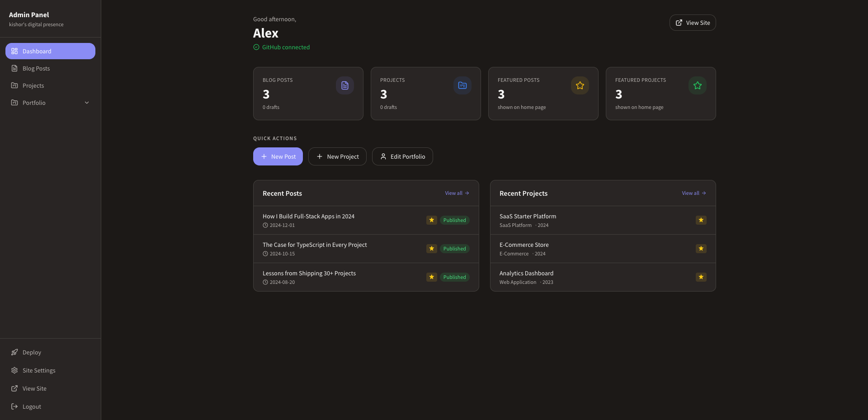Click the Deploy rocket icon in sidebar
This screenshot has width=868, height=420.
pos(14,352)
